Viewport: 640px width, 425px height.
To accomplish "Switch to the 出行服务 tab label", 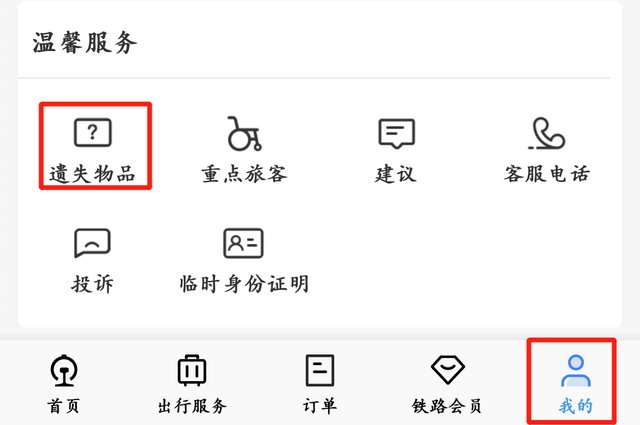I will point(192,406).
